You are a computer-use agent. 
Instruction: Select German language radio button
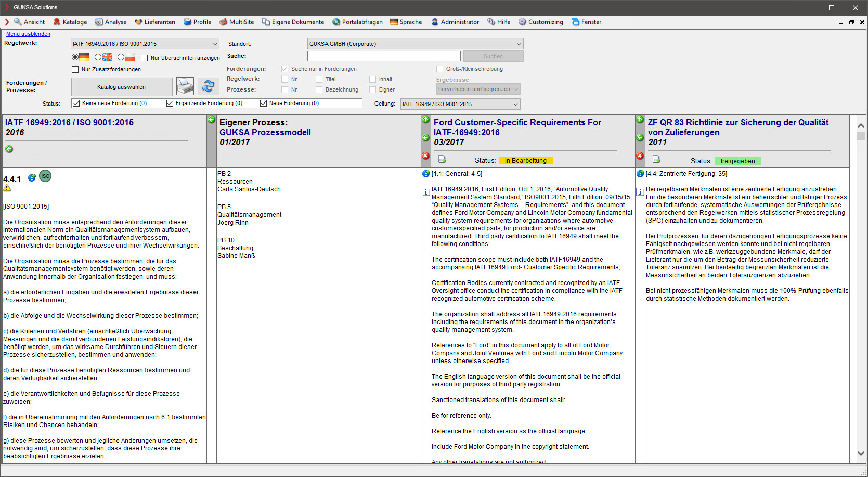pos(75,57)
